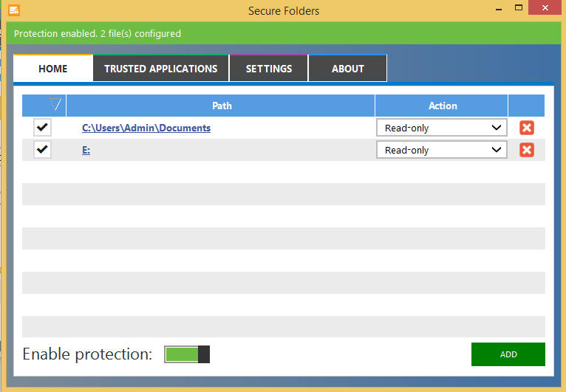Remove the C:\Users\Admin\Documents entry with red X
Screen dimensions: 566x392
pos(527,128)
